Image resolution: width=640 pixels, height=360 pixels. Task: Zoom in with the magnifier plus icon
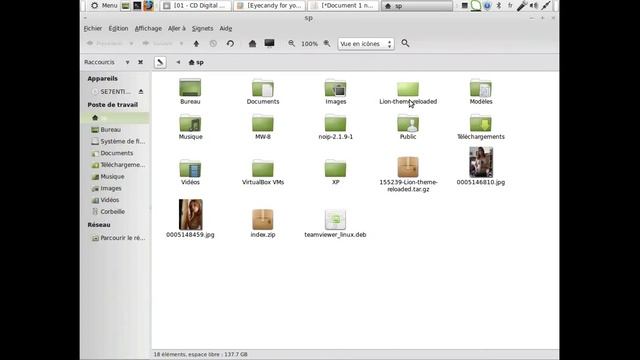pos(327,43)
